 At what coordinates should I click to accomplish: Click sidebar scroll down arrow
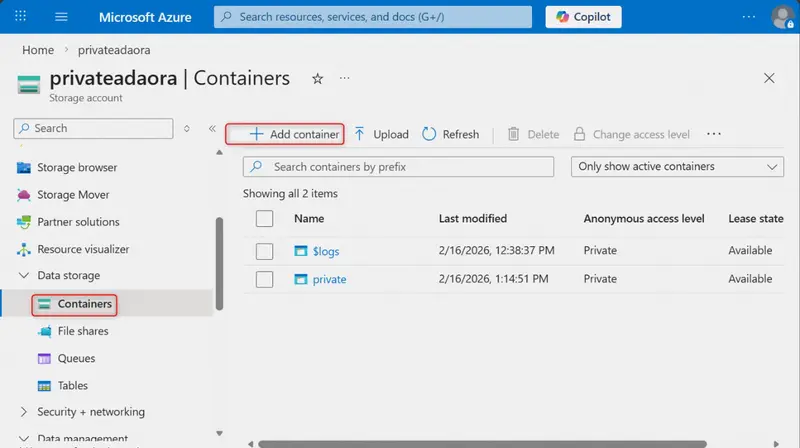point(219,433)
